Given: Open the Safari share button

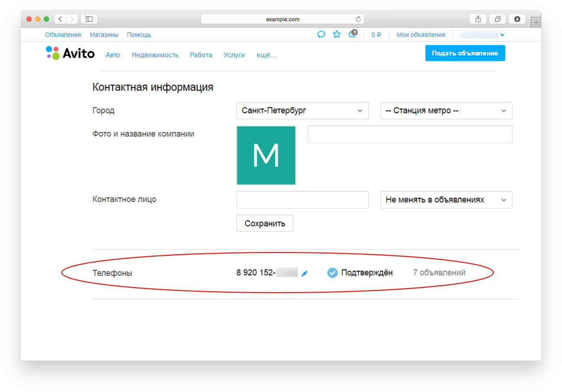Looking at the screenshot, I should [x=478, y=19].
